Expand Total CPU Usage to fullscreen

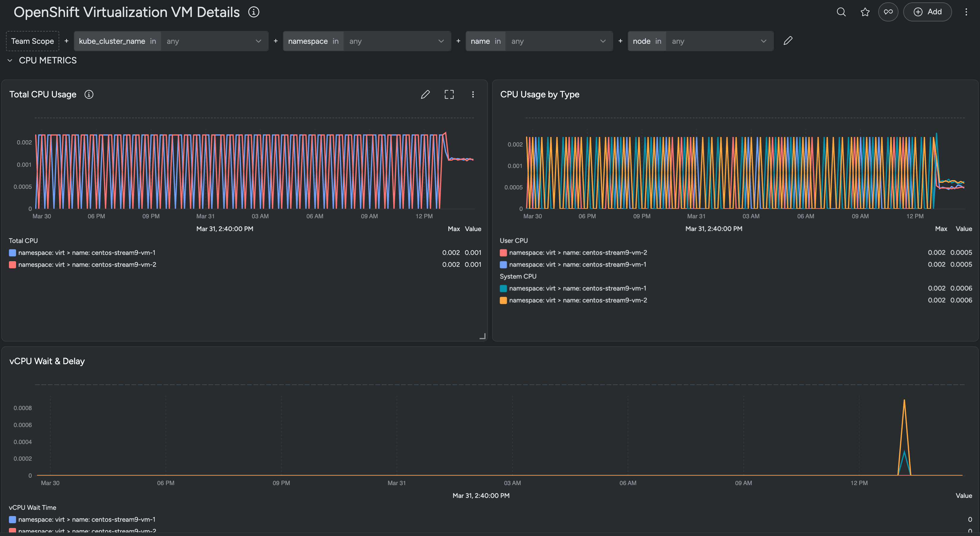pyautogui.click(x=449, y=94)
